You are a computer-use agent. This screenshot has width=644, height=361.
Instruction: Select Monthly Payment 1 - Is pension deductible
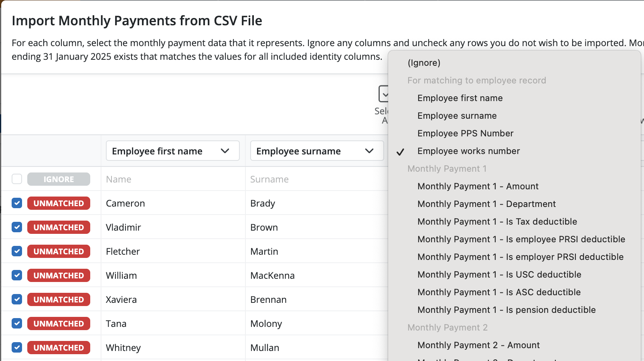(507, 310)
